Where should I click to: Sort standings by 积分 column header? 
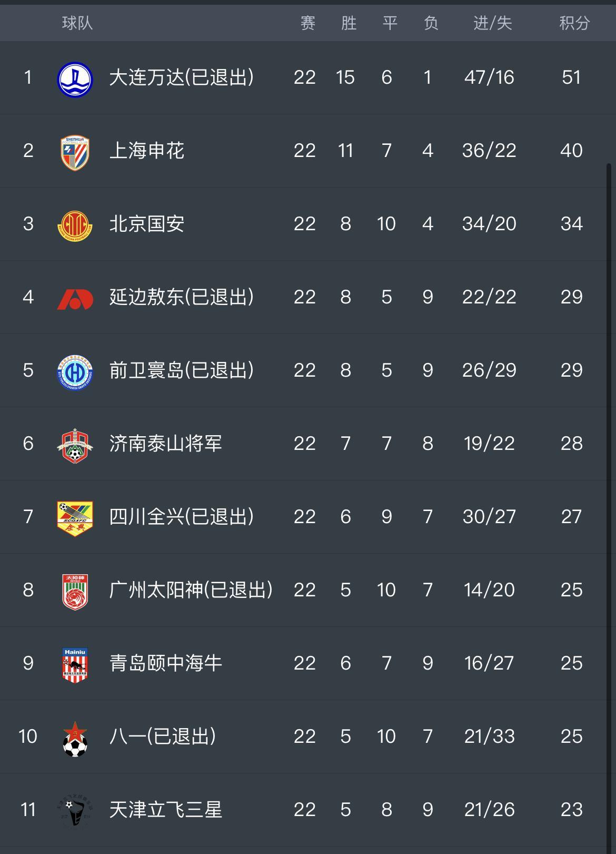tap(574, 23)
